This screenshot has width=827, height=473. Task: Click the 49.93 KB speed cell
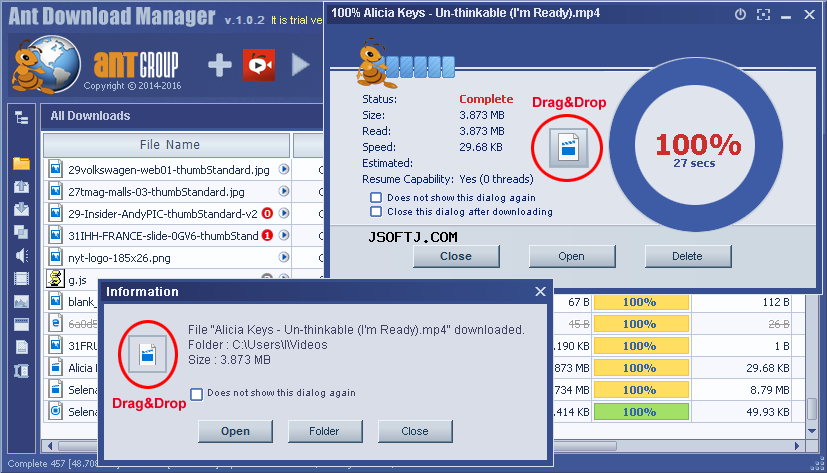[x=767, y=412]
